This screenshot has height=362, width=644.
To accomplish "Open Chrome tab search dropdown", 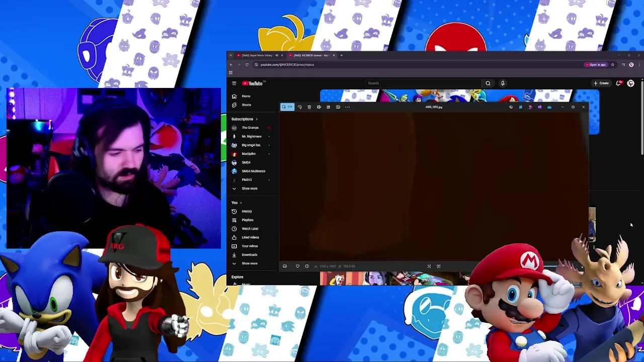I will click(x=231, y=55).
